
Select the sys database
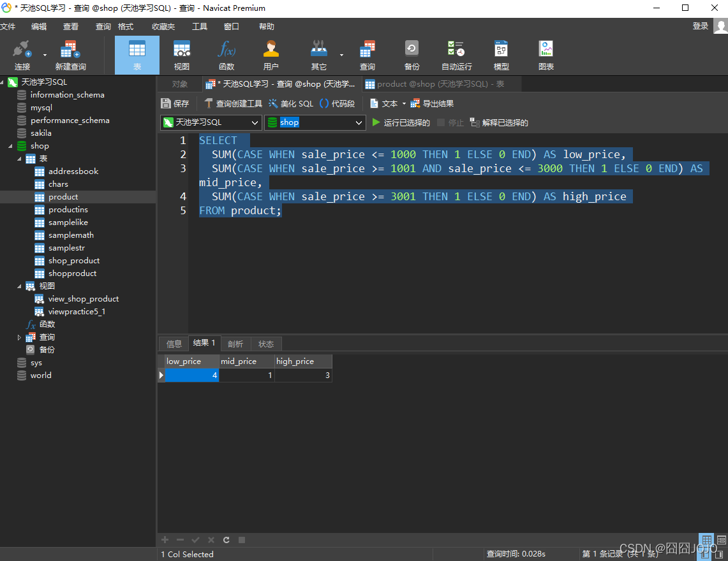[36, 363]
